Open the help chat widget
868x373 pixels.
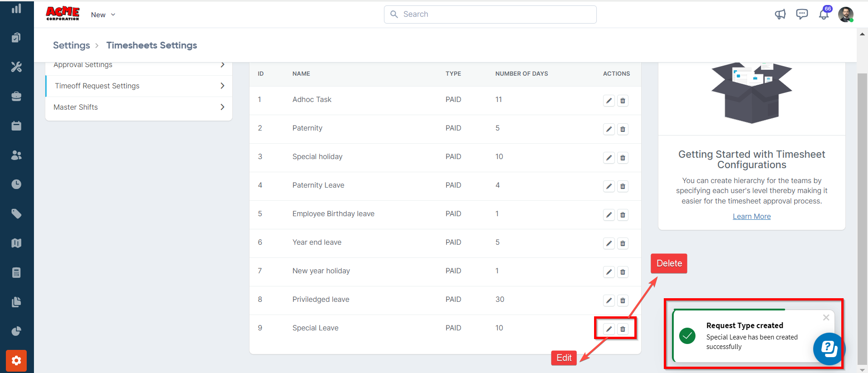(829, 349)
